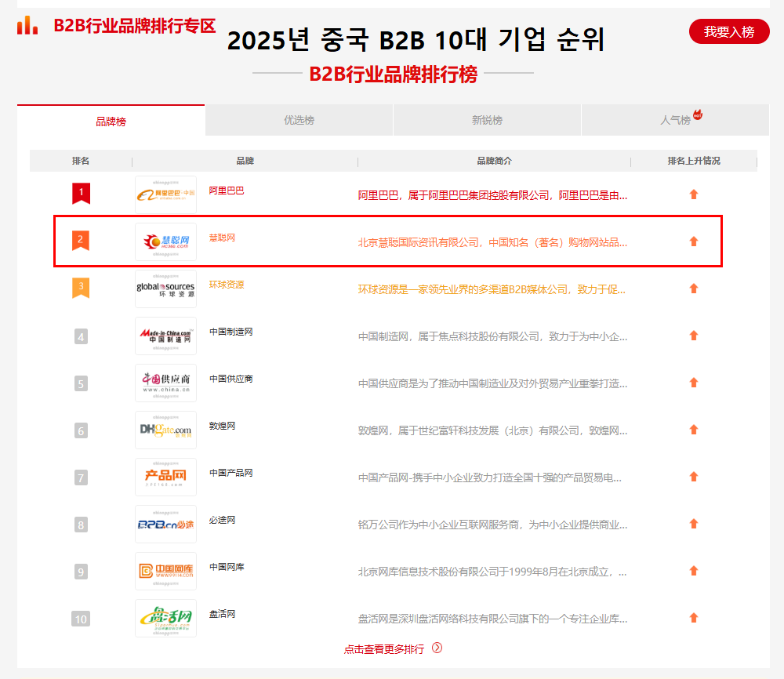Click the red bar chart icon
The width and height of the screenshot is (784, 679).
[x=27, y=25]
